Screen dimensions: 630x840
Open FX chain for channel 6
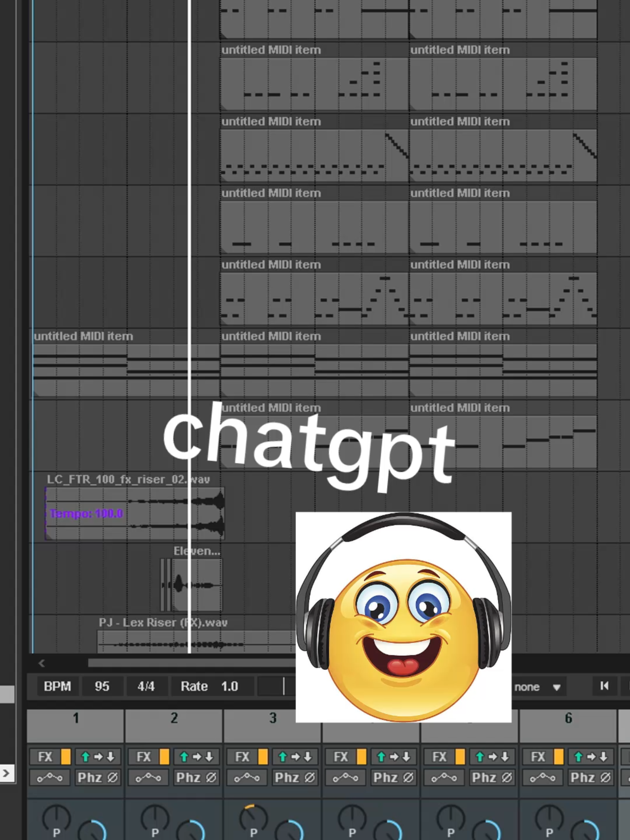point(538,757)
